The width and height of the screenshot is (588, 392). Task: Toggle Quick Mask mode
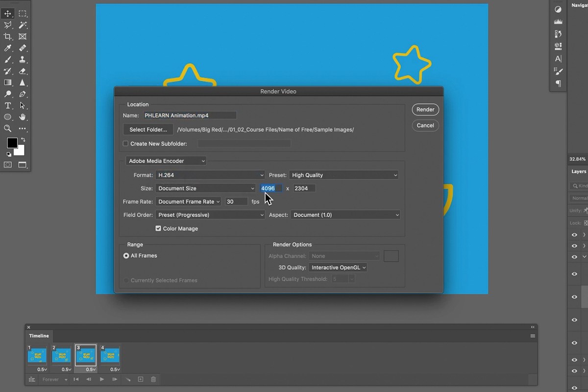click(x=8, y=165)
